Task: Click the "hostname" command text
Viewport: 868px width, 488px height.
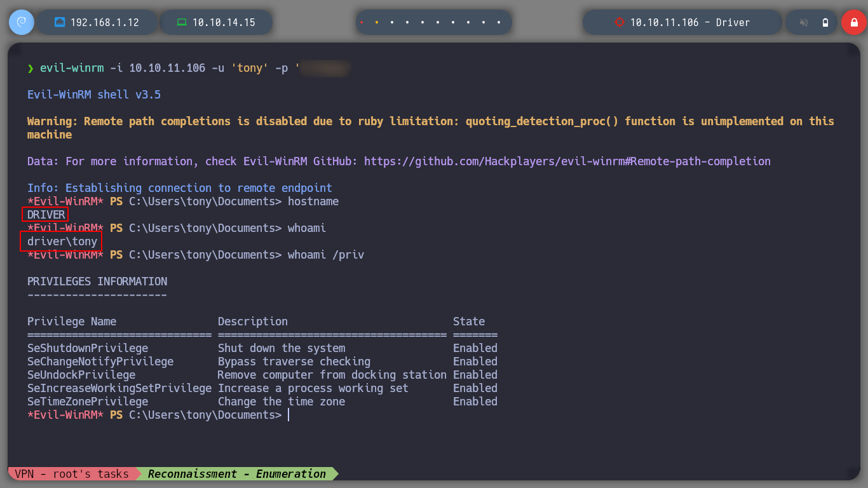Action: [313, 201]
